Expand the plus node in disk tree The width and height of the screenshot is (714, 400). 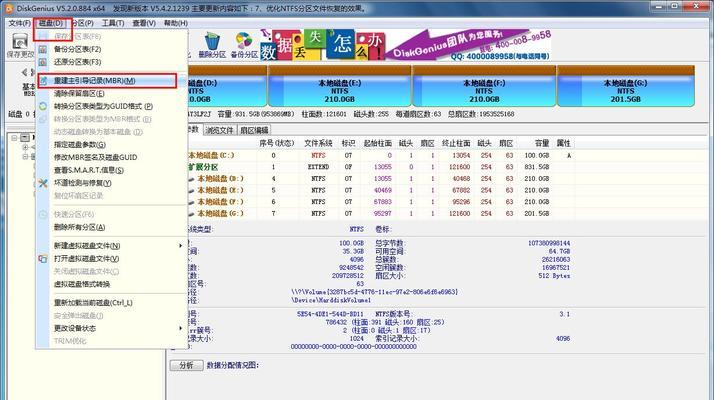[26, 147]
